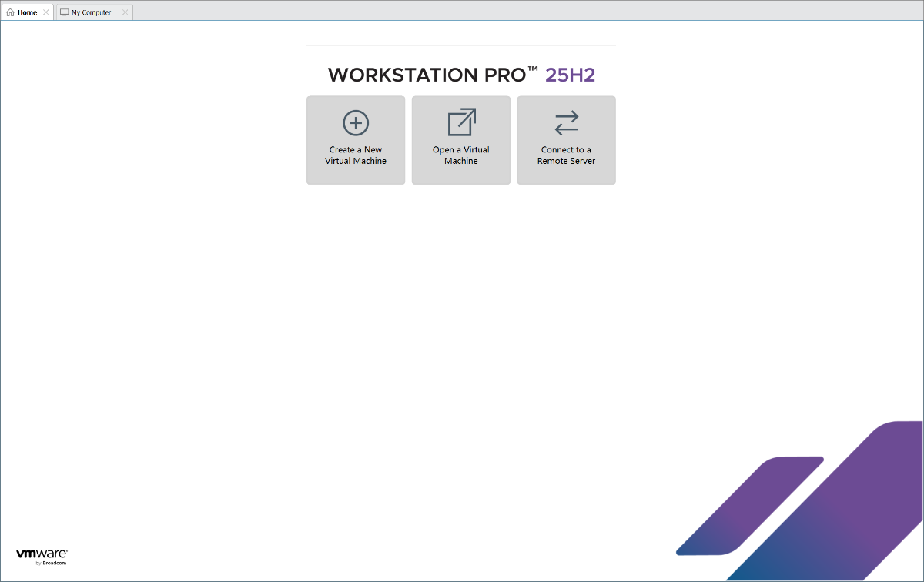This screenshot has width=924, height=582.
Task: Click the blank white area below the tiles
Action: click(460, 323)
